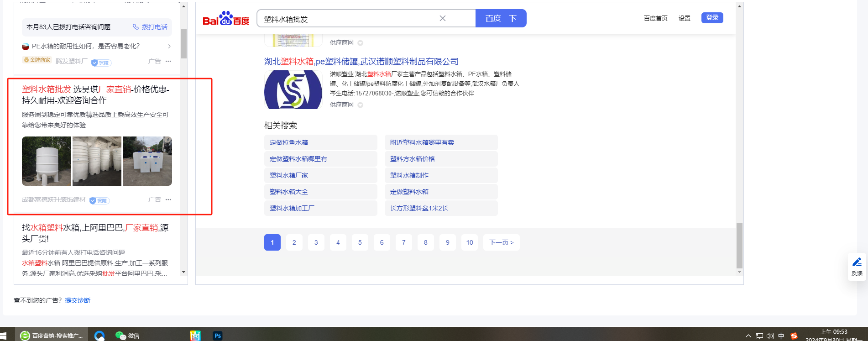Expand the PE水箱的耐用性 question chevron

click(x=169, y=46)
